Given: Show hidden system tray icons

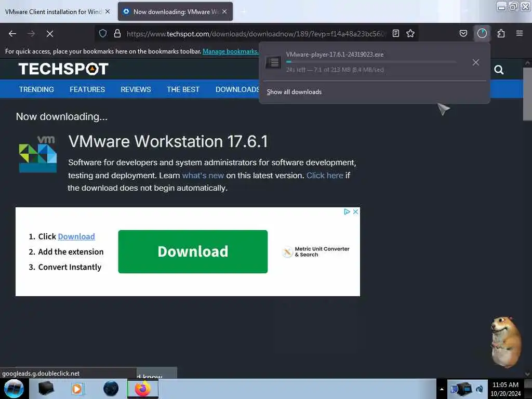Looking at the screenshot, I should point(442,389).
